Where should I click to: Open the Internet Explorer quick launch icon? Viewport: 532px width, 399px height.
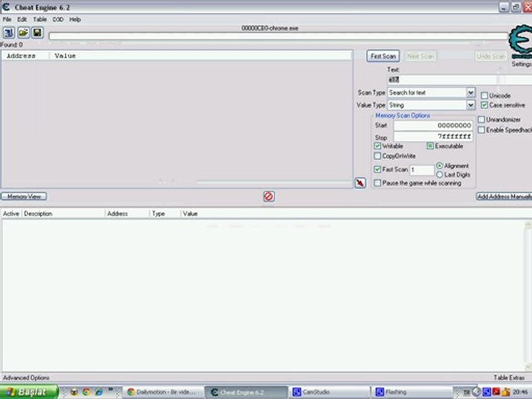99,392
